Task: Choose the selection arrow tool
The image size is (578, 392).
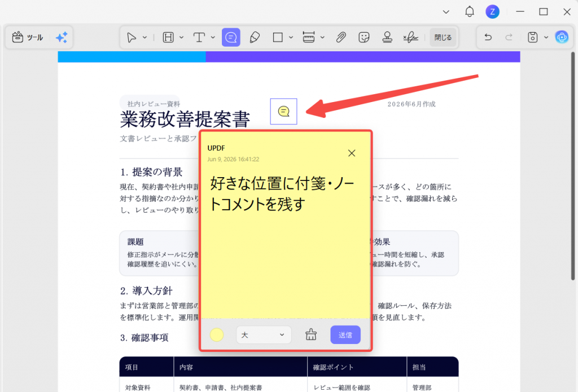Action: click(x=131, y=38)
